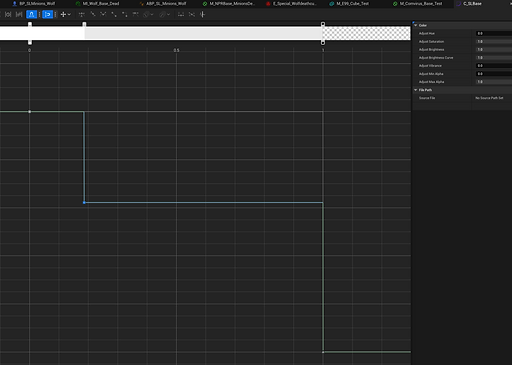Click the fit horizontal zoom icon
Screen dimensions: 512x365
[x=8, y=14]
